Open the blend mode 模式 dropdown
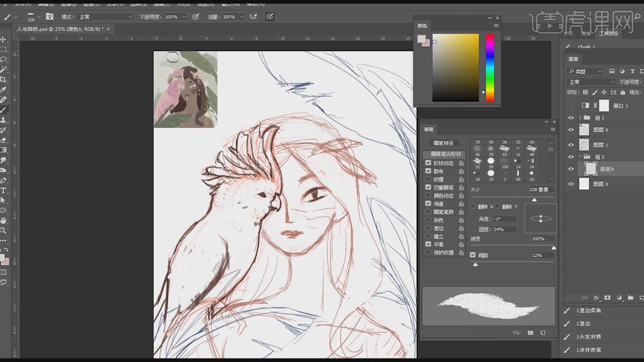644x362 pixels. click(x=106, y=17)
